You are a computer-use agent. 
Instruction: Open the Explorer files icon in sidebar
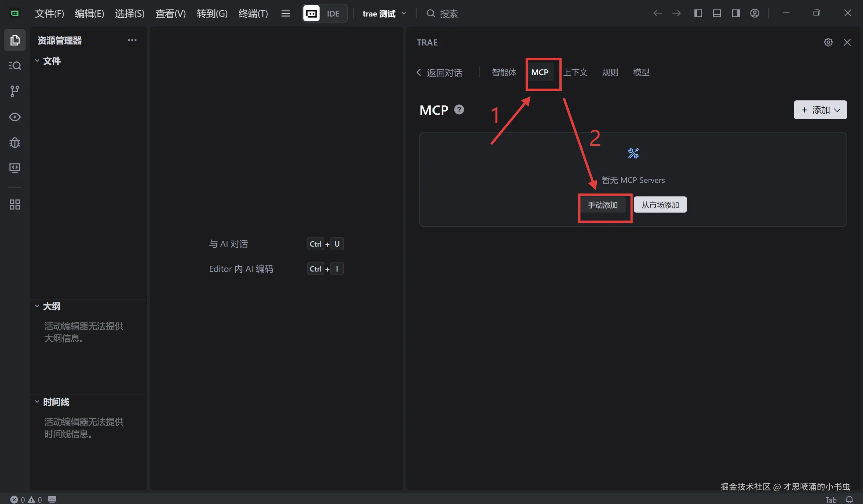click(x=15, y=40)
